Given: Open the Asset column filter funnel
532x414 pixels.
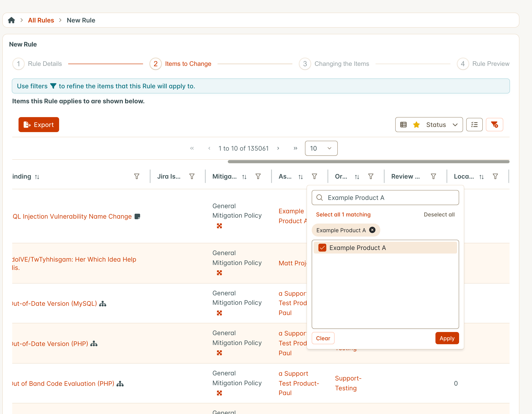Looking at the screenshot, I should coord(314,176).
